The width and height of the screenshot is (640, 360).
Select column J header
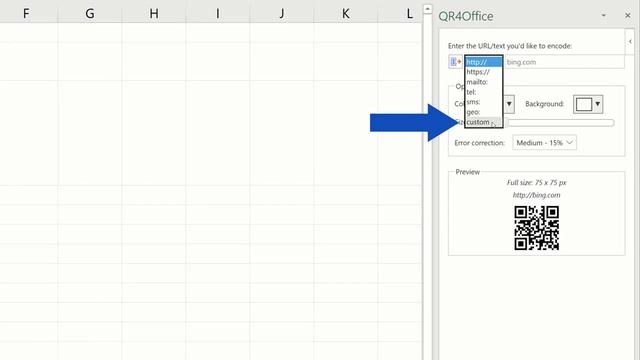(282, 14)
